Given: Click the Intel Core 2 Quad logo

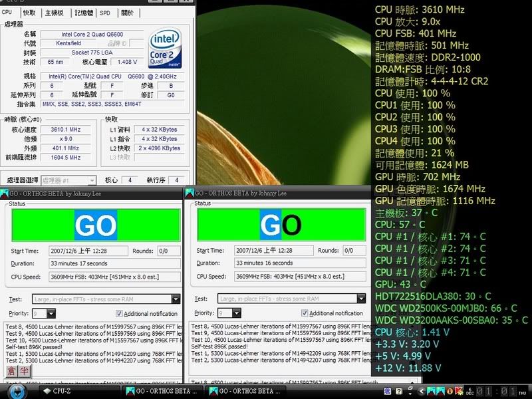Looking at the screenshot, I should click(165, 47).
